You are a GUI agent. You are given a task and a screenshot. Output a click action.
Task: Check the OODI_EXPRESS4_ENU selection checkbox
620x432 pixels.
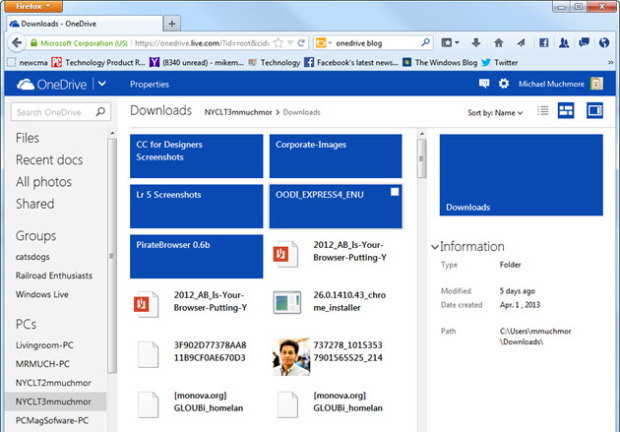[395, 192]
